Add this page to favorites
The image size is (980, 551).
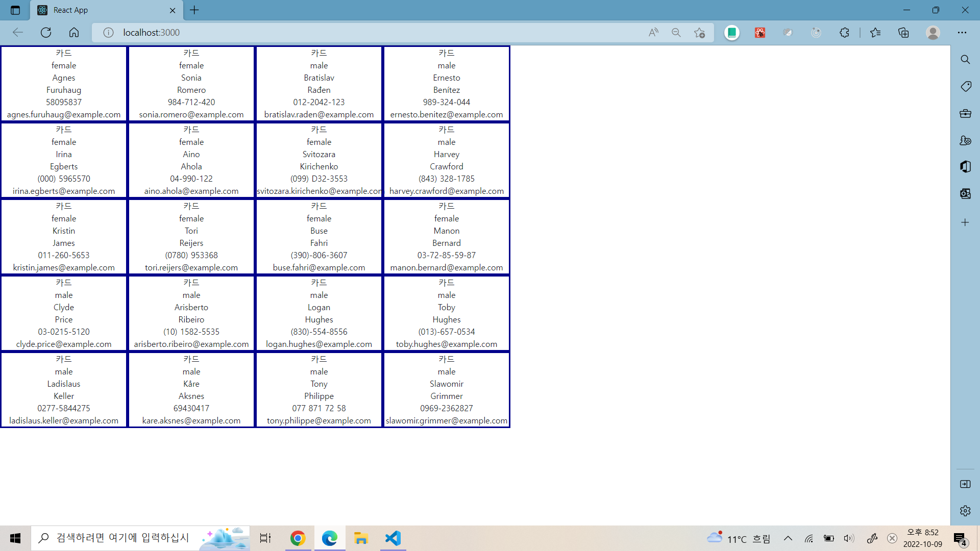coord(699,33)
